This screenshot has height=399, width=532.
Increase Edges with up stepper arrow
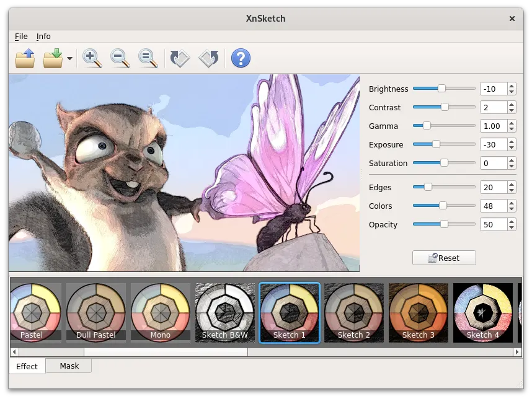(x=512, y=185)
